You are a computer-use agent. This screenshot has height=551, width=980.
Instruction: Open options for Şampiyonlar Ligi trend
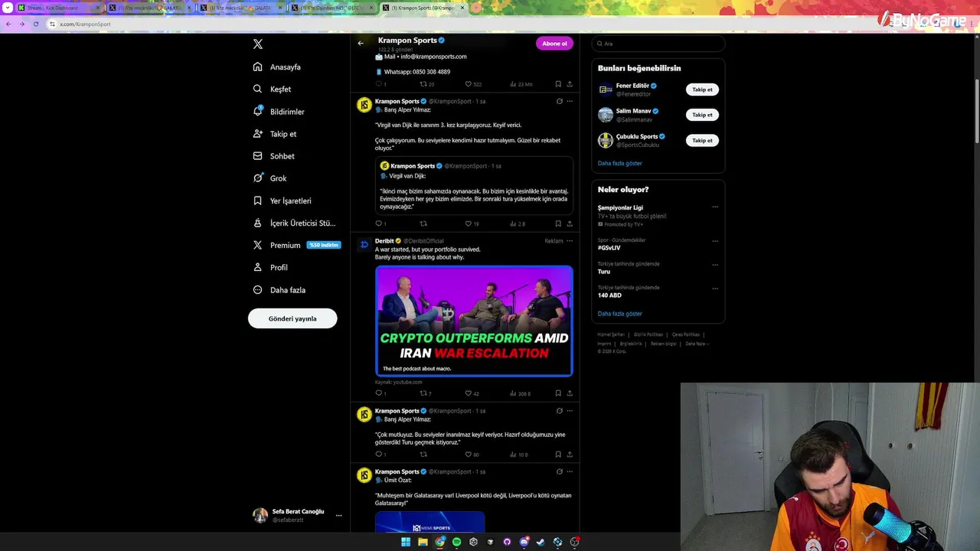tap(715, 207)
